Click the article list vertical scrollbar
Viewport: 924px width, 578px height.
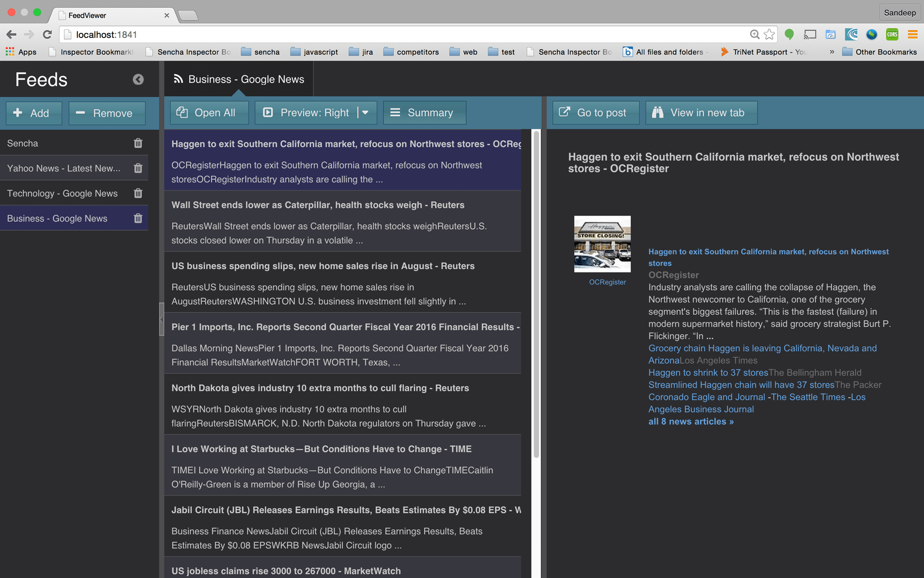[536, 294]
